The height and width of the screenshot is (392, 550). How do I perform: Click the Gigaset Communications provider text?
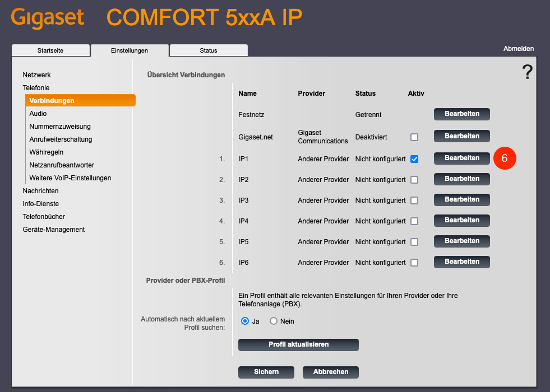point(323,137)
